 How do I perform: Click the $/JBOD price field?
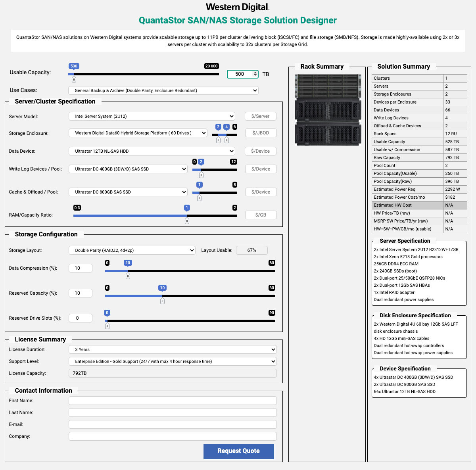click(261, 133)
